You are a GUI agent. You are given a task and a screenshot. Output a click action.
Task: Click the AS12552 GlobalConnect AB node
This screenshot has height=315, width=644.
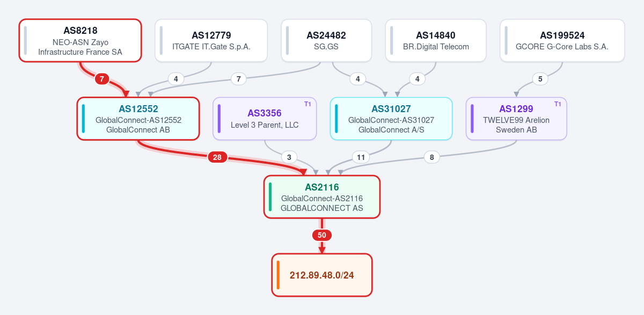click(x=138, y=119)
